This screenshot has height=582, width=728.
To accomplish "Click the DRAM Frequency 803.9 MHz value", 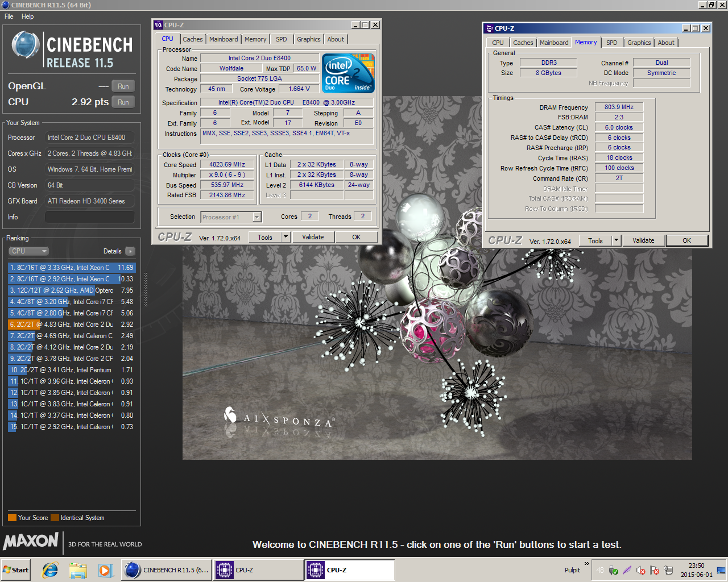I will coord(619,107).
